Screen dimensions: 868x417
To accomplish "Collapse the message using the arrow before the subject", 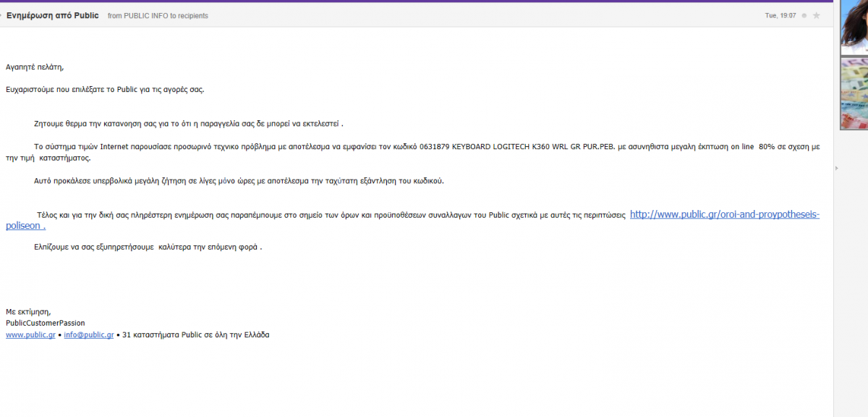I will [1, 15].
